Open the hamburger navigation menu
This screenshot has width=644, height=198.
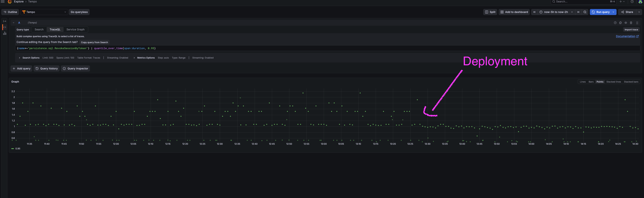(x=3, y=2)
